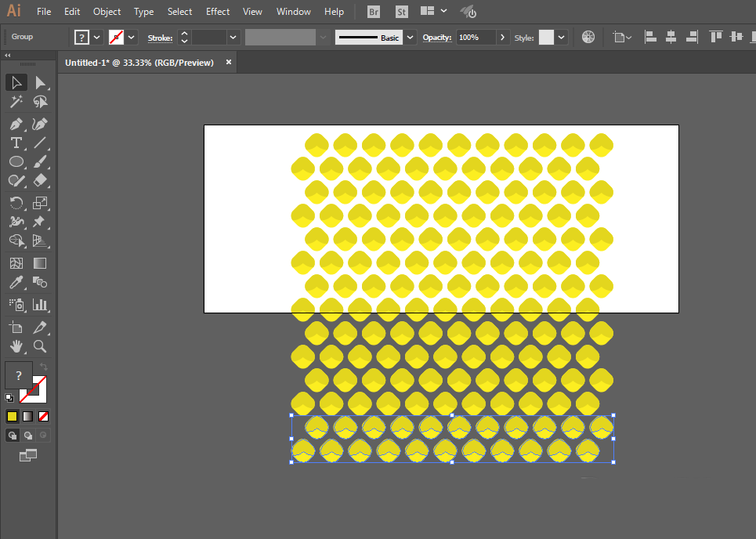756x539 pixels.
Task: Activate the Type tool
Action: pyautogui.click(x=16, y=143)
